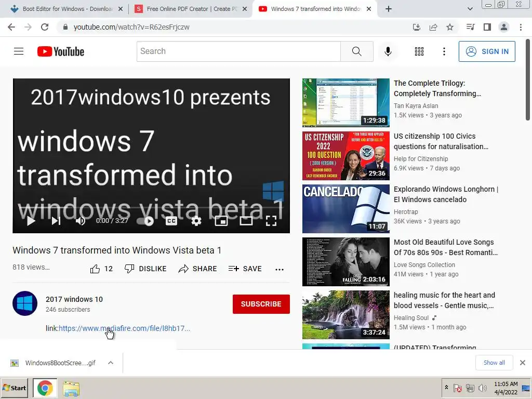Show hidden system tray icons
Viewport: 532px width, 399px height.
(446, 388)
